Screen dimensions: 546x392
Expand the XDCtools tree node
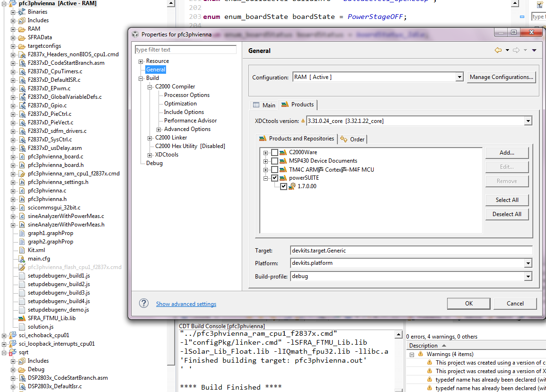150,155
